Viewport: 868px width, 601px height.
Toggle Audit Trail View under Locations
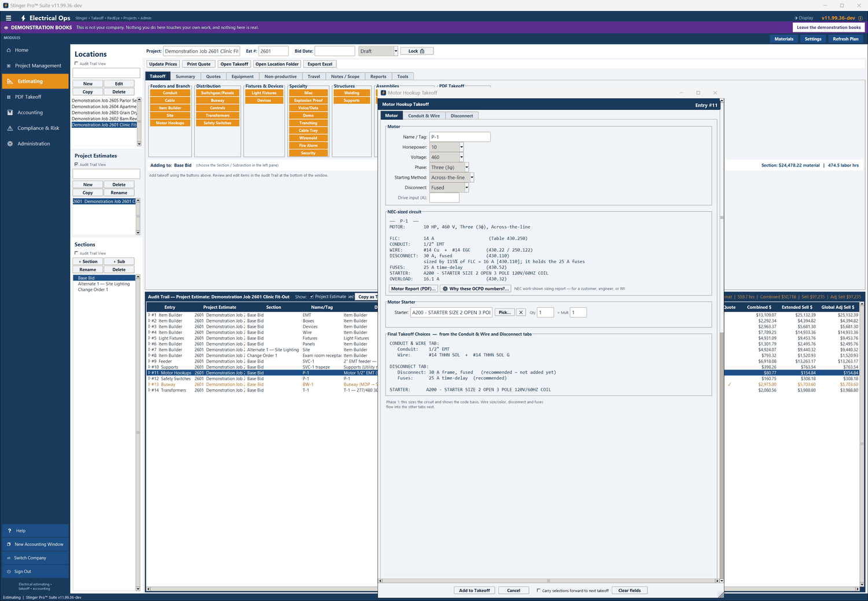click(76, 64)
